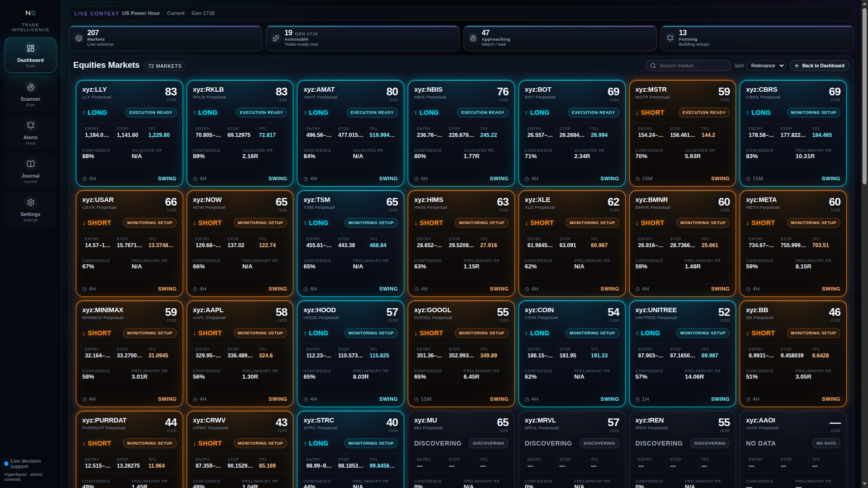Screen dimensions: 868x488
Task: Click the 15M clock icon on xyz:MSTR card
Action: pos(637,179)
